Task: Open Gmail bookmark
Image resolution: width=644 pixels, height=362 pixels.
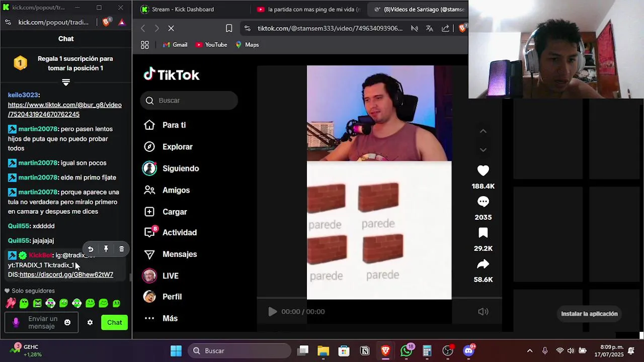Action: (x=175, y=45)
